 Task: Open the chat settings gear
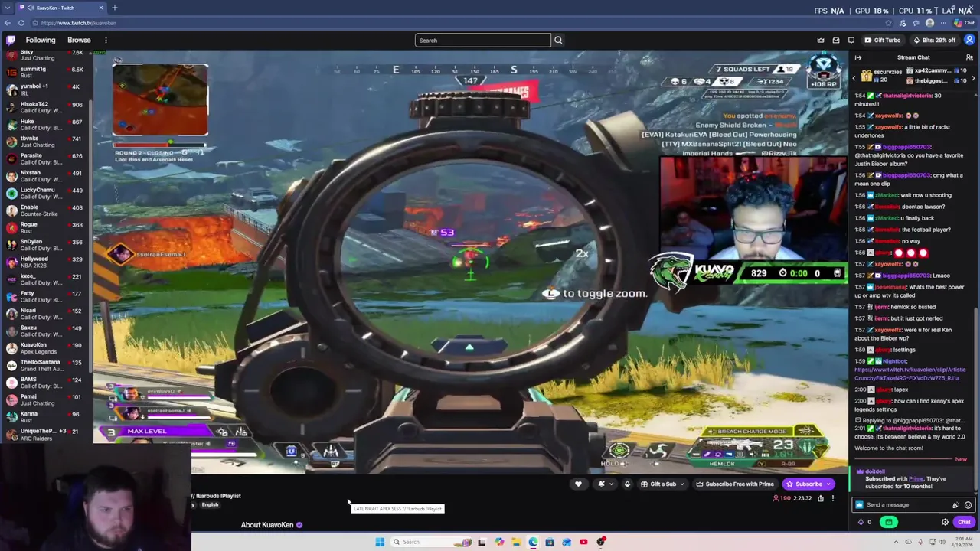pyautogui.click(x=945, y=522)
